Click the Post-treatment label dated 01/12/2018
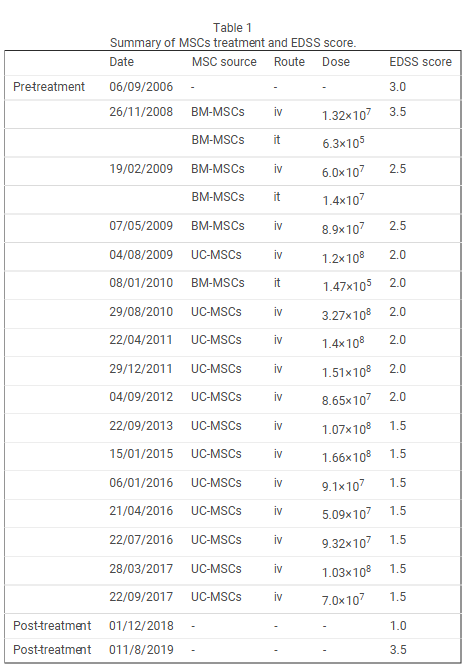Screen dimensions: 466x670 (52, 626)
